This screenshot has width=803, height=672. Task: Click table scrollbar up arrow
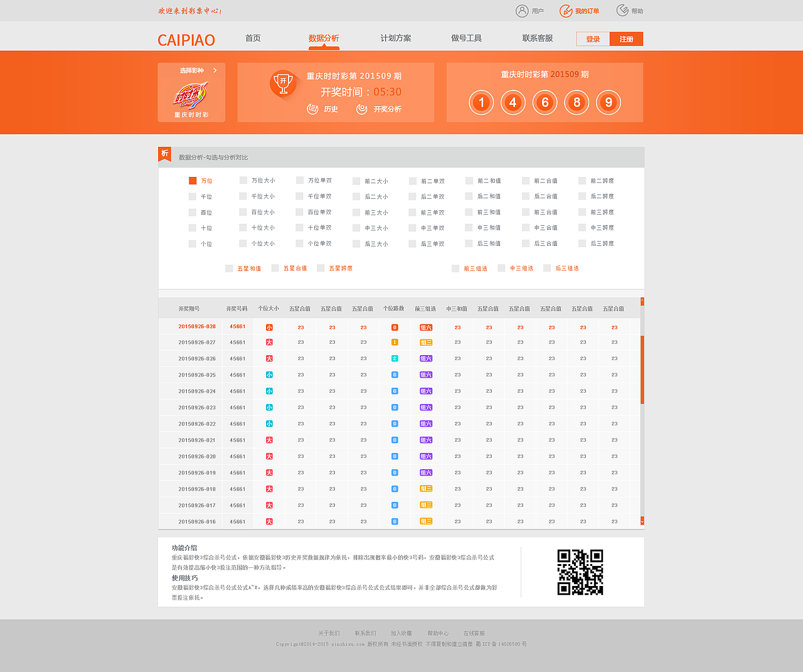642,302
